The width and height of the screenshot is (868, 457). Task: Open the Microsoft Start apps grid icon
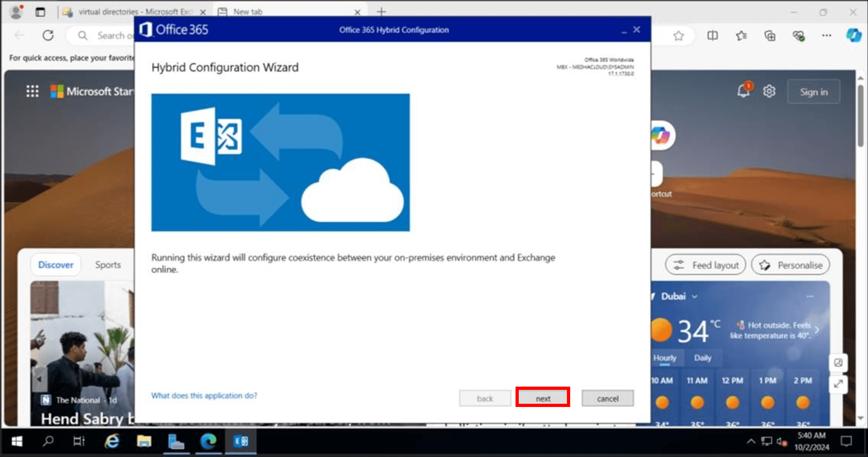point(32,91)
